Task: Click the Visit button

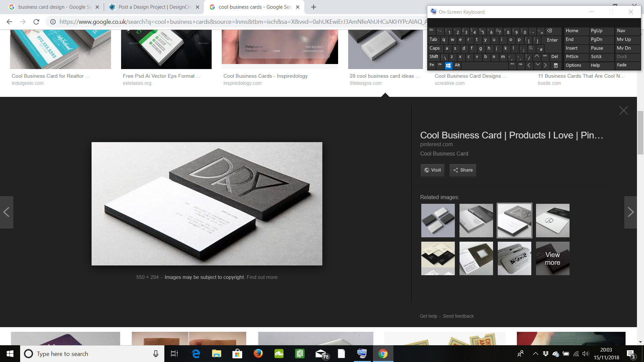Action: click(x=432, y=170)
